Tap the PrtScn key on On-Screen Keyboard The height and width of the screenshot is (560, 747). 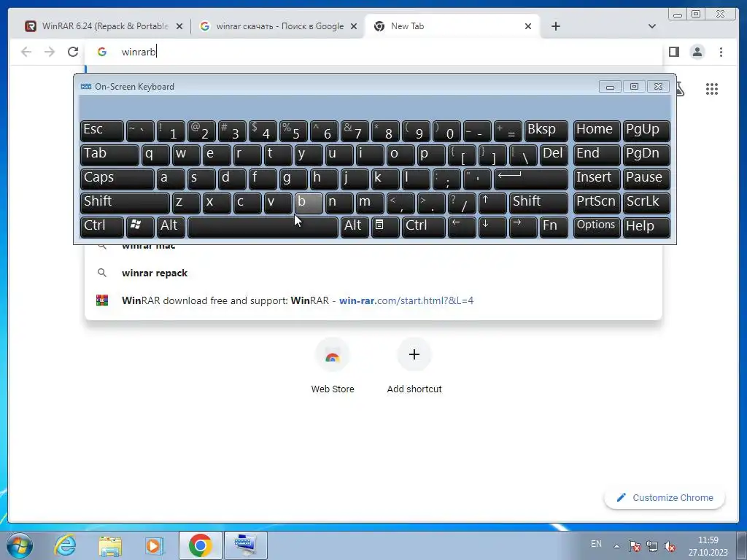click(x=597, y=203)
